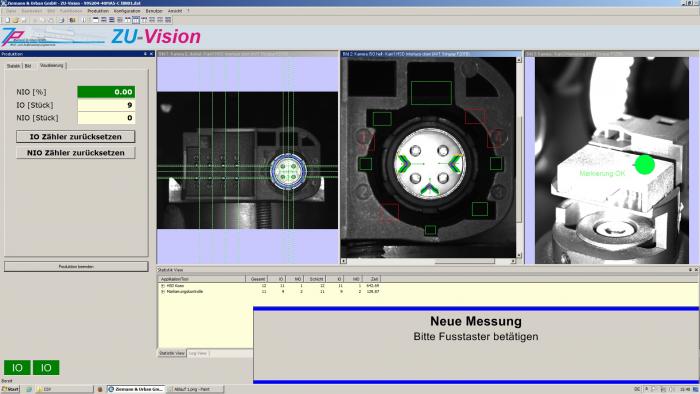Open the Produktion menu
700x394 pixels.
click(x=98, y=11)
